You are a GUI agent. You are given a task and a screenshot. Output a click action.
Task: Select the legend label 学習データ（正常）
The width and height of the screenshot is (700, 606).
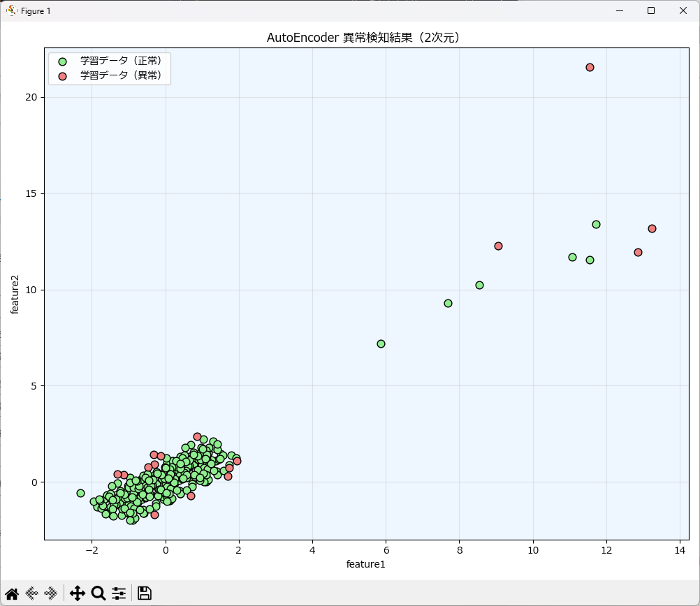(121, 61)
